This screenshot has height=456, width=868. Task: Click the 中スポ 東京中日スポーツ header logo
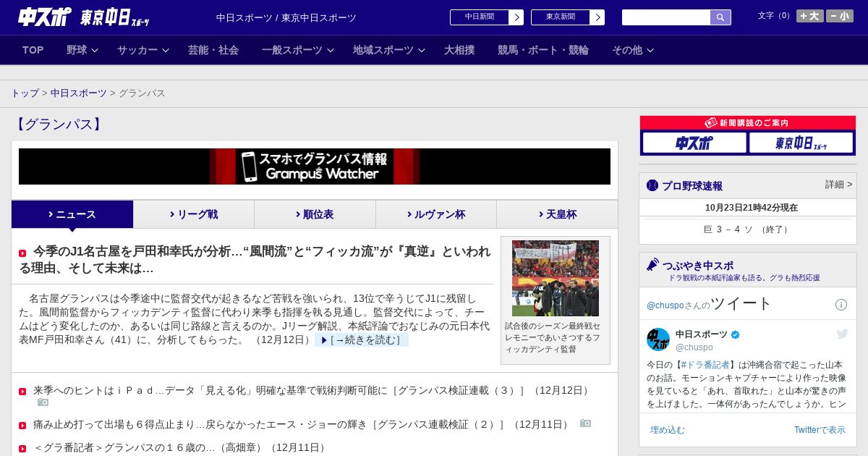(x=84, y=17)
